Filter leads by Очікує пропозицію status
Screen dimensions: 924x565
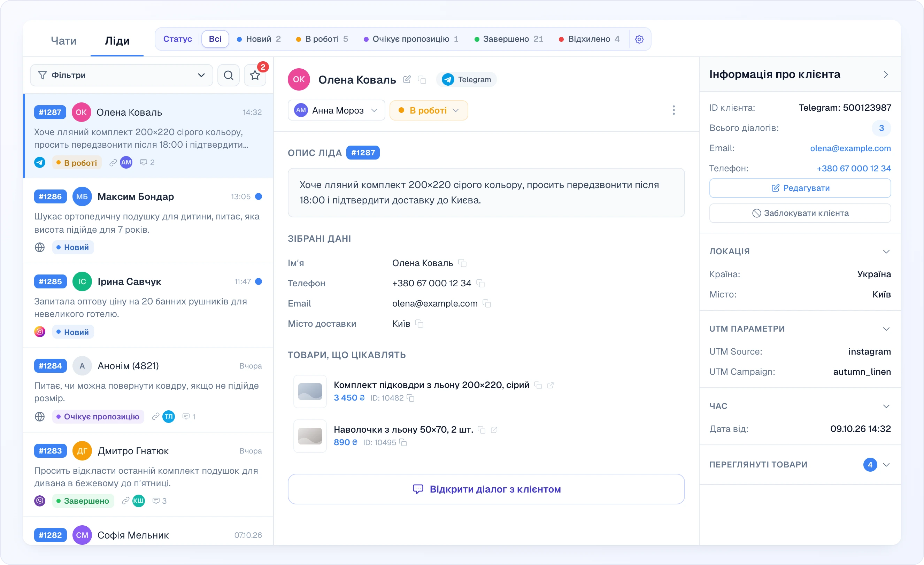(x=411, y=39)
